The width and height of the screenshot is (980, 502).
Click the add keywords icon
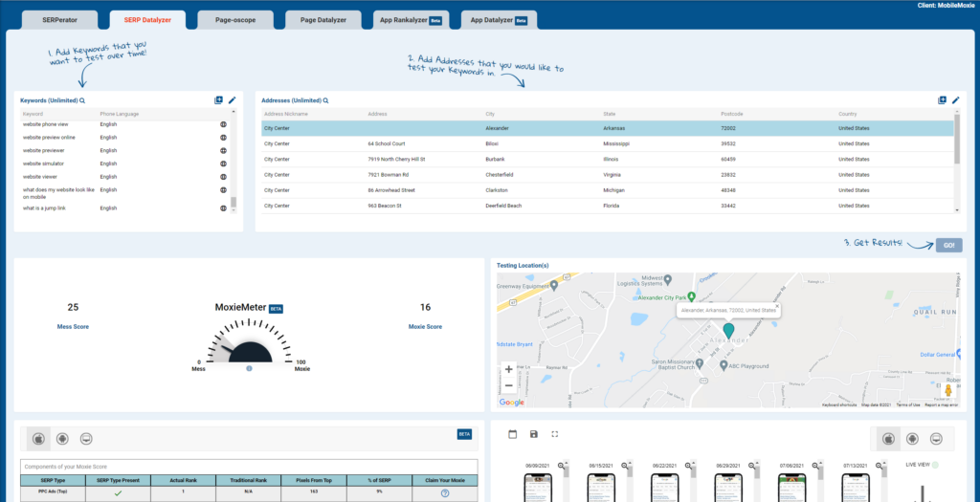tap(218, 99)
